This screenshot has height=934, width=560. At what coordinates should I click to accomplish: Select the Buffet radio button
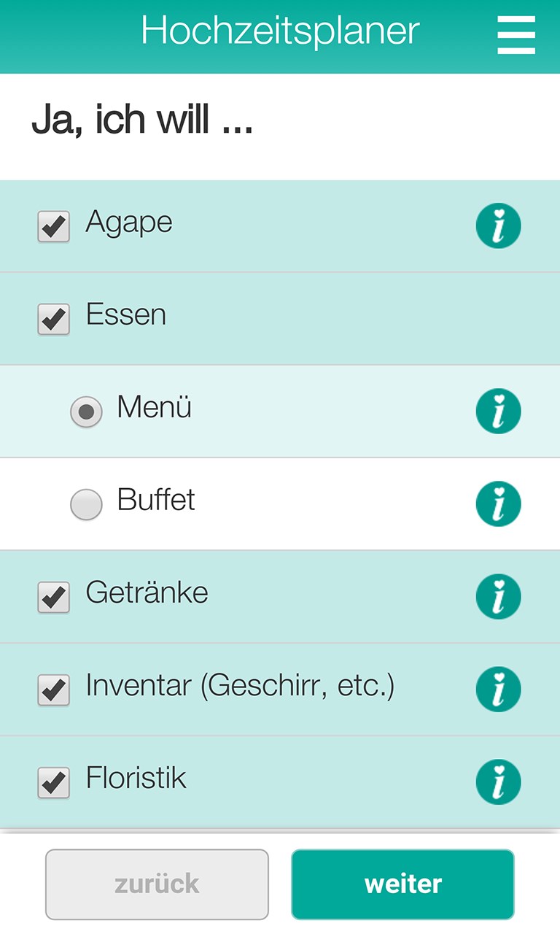point(86,505)
